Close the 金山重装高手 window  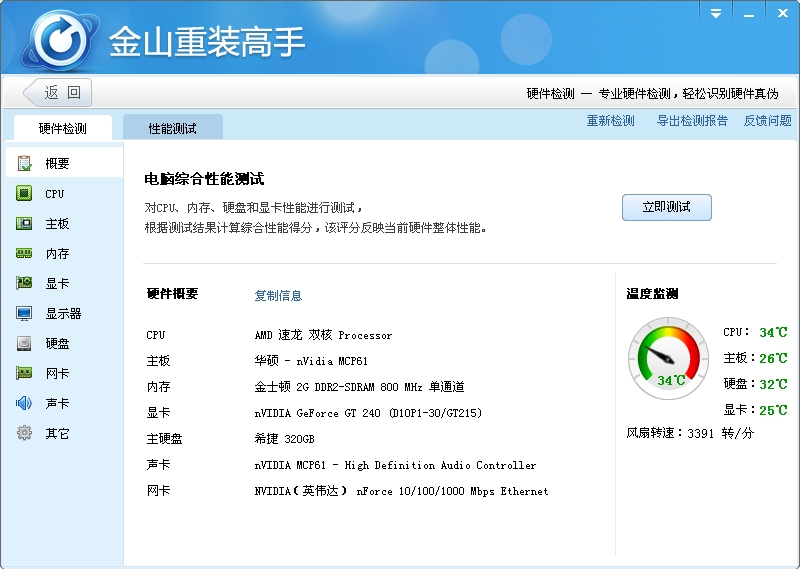coord(783,13)
